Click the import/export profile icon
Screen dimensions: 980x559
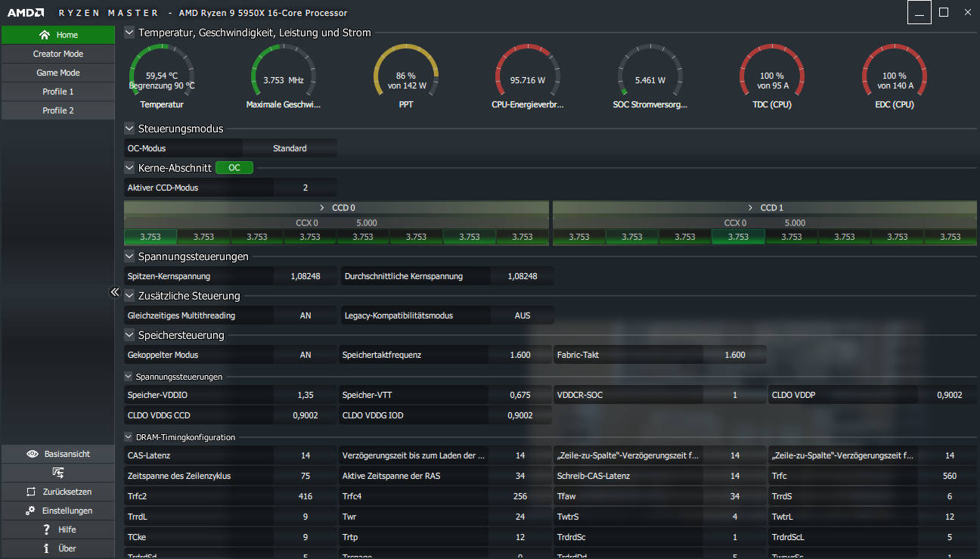coord(57,473)
